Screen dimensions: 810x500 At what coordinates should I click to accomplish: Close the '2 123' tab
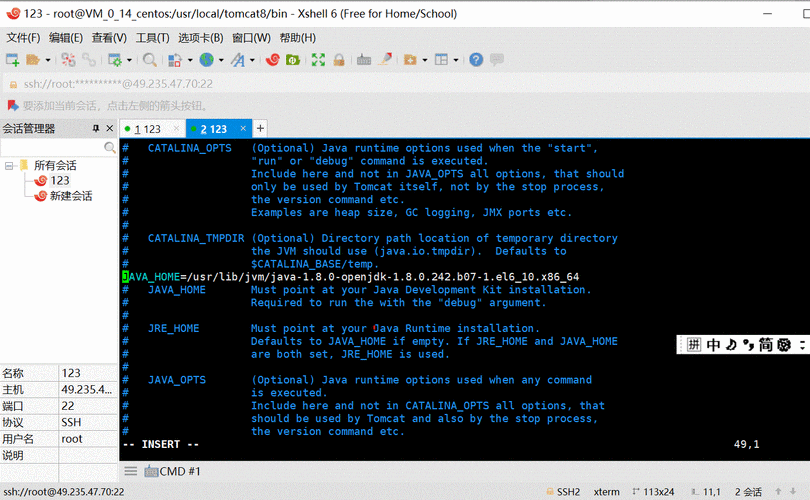[x=243, y=128]
